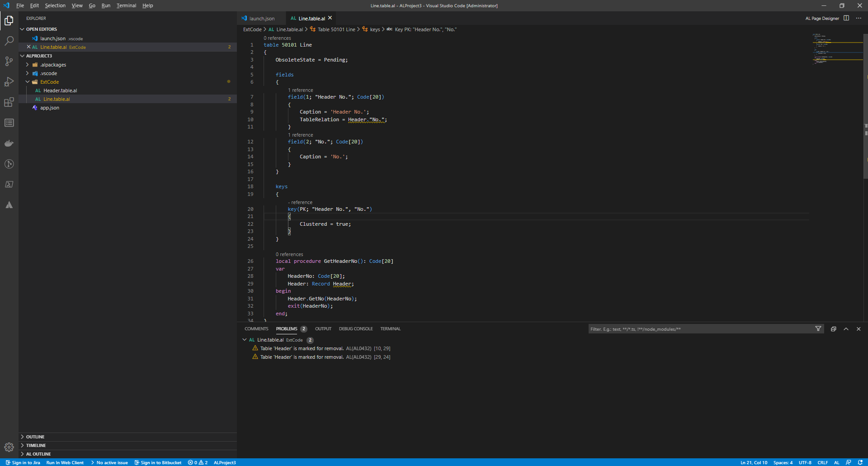868x466 pixels.
Task: Click Run In Web Client
Action: (x=65, y=462)
